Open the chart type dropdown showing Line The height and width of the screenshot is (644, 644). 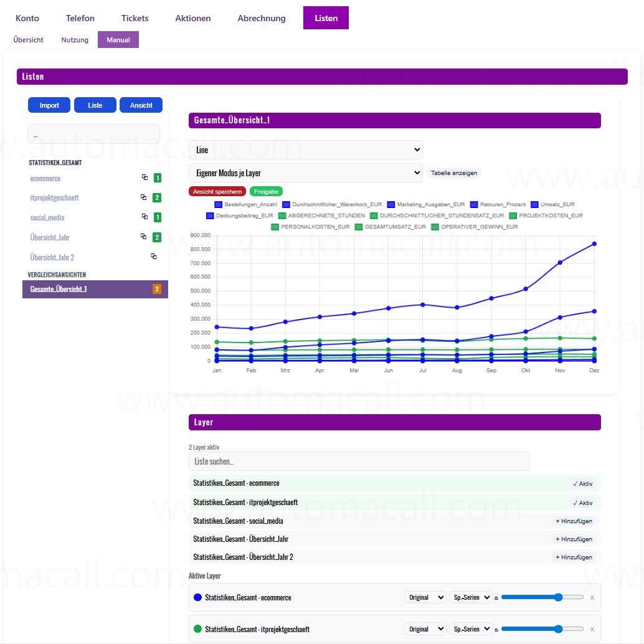click(305, 149)
